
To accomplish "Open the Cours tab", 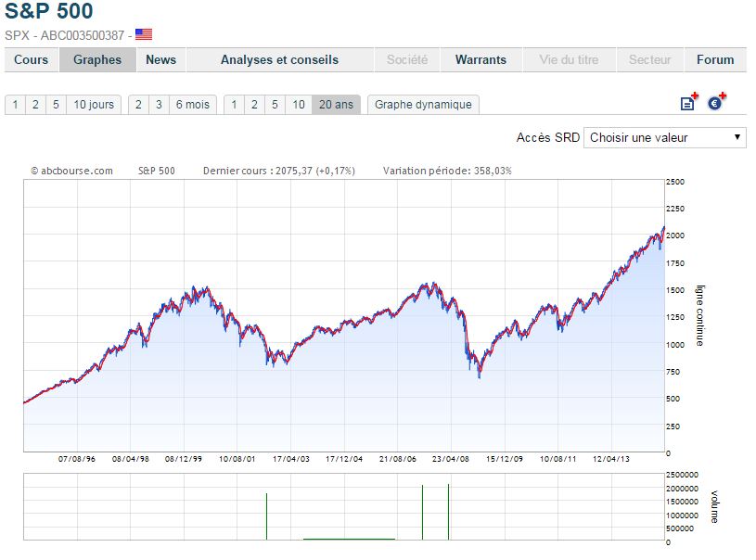I will (x=32, y=59).
